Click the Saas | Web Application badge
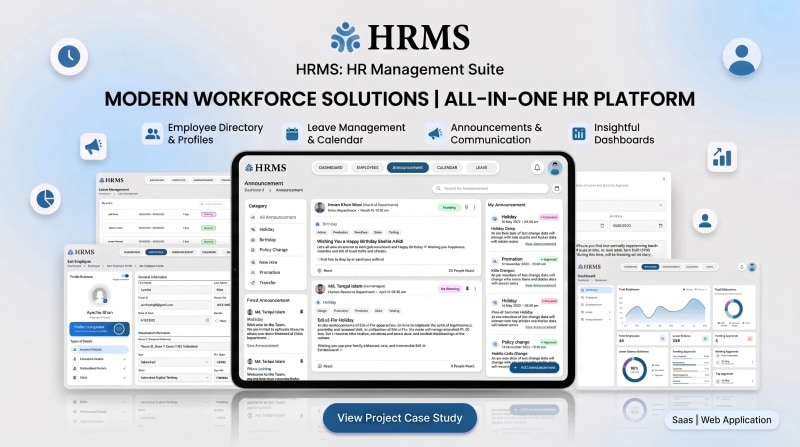This screenshot has height=447, width=800. click(x=721, y=420)
